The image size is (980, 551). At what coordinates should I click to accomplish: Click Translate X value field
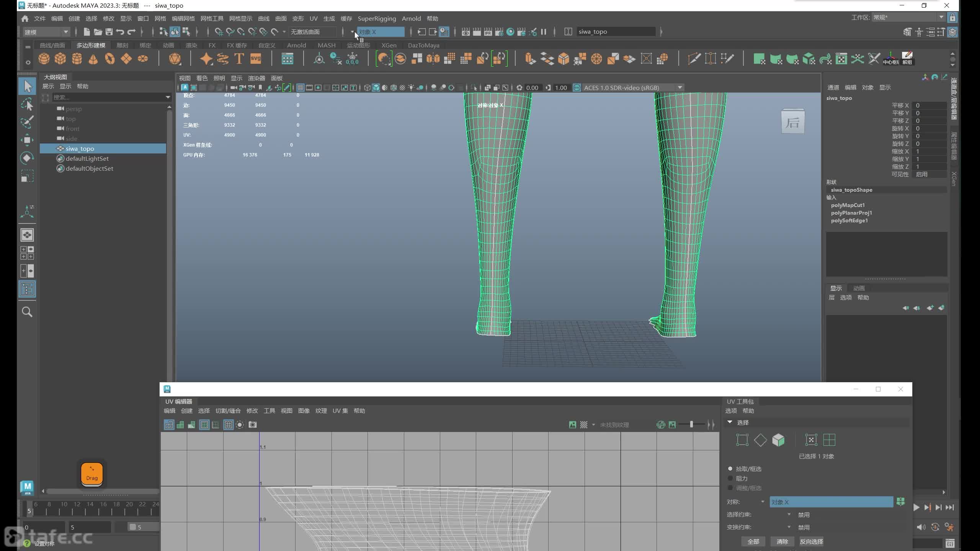point(929,106)
